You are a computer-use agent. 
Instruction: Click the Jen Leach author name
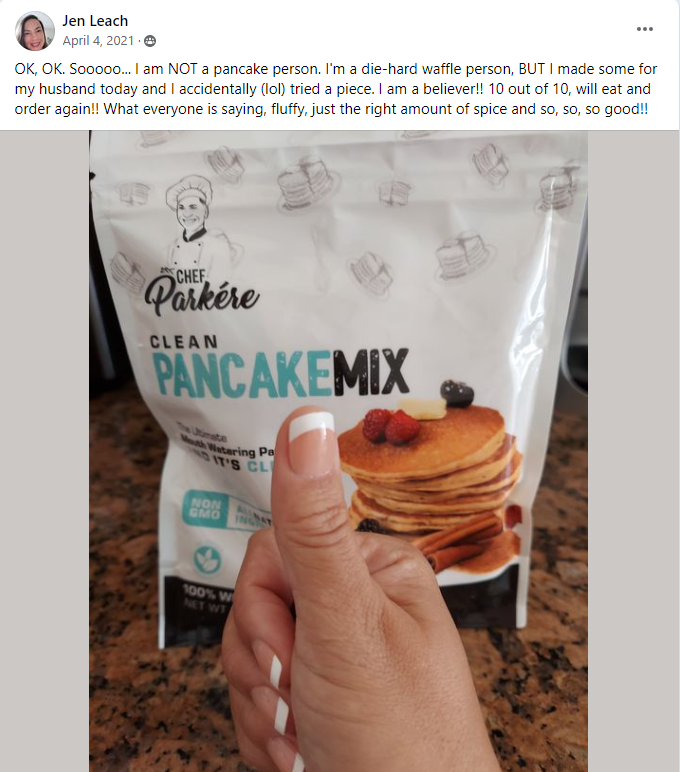[95, 21]
